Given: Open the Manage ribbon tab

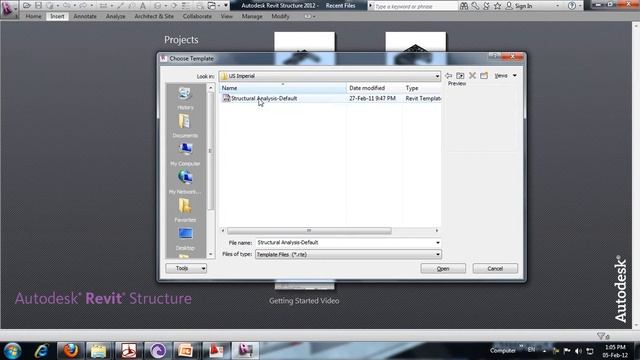Looking at the screenshot, I should click(x=252, y=16).
